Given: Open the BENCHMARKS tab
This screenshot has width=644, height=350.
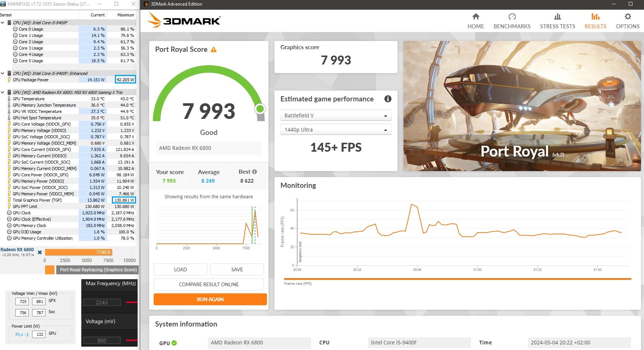Looking at the screenshot, I should click(512, 21).
